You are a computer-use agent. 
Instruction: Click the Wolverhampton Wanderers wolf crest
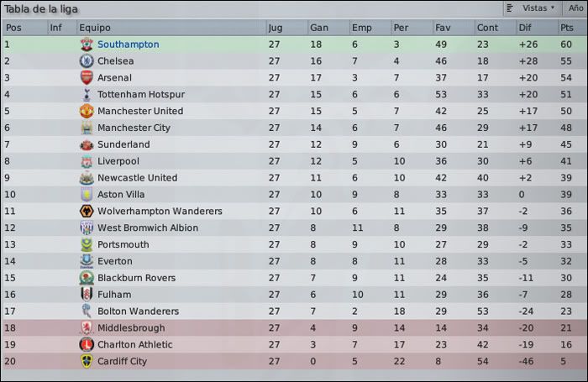click(87, 211)
